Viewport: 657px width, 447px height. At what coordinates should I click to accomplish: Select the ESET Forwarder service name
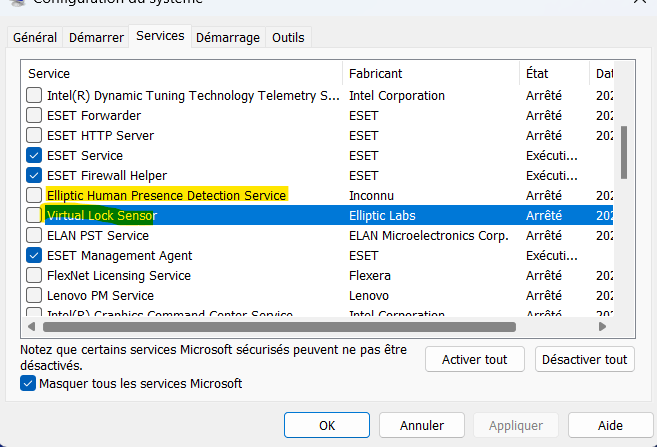coord(94,115)
